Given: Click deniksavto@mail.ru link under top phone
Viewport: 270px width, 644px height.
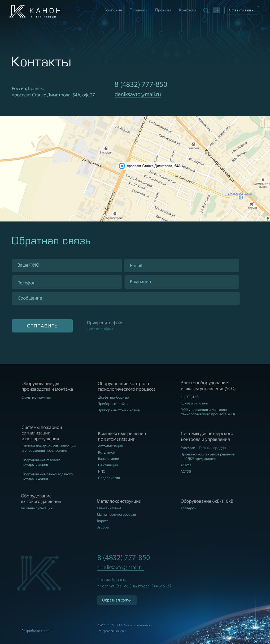Looking at the screenshot, I should pyautogui.click(x=138, y=94).
